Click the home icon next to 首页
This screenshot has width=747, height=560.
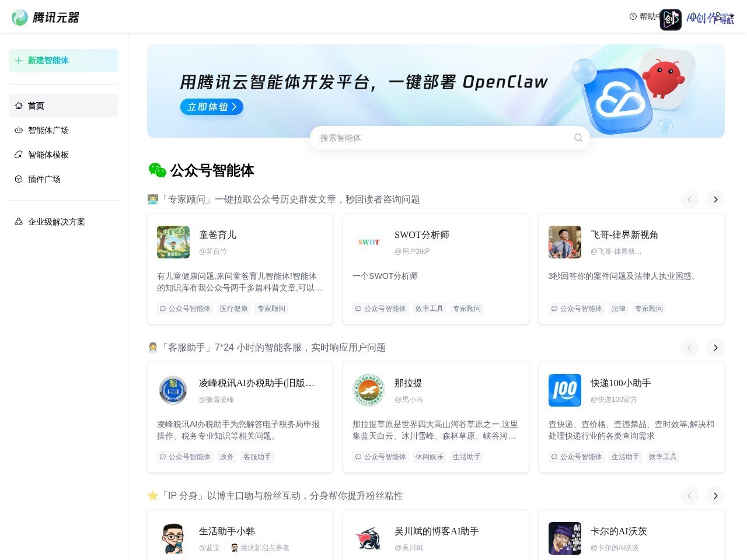[x=19, y=106]
